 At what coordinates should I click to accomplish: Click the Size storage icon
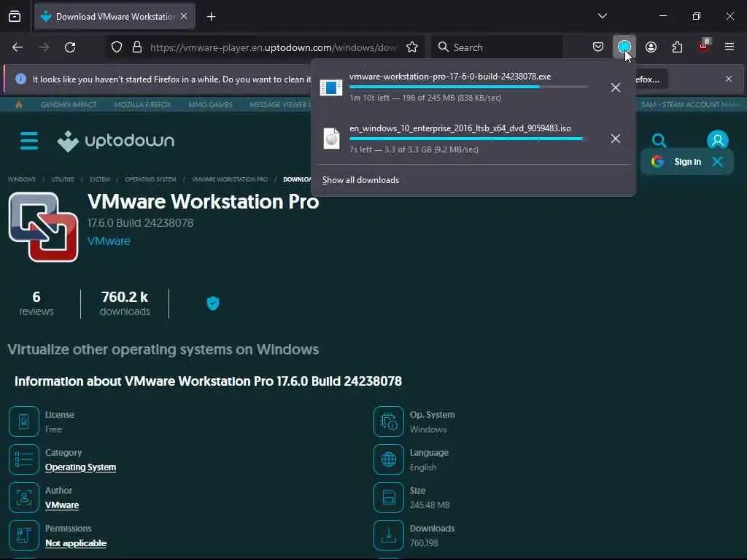[389, 497]
